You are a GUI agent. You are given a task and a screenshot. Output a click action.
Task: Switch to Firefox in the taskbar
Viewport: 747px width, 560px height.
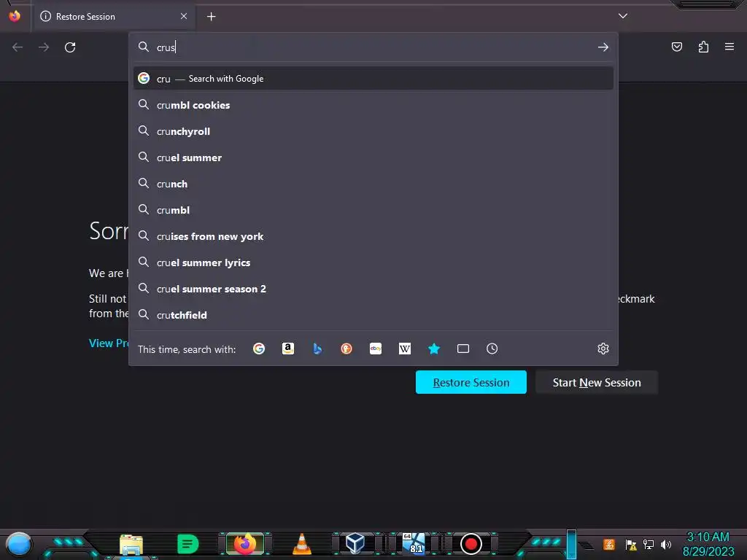245,544
